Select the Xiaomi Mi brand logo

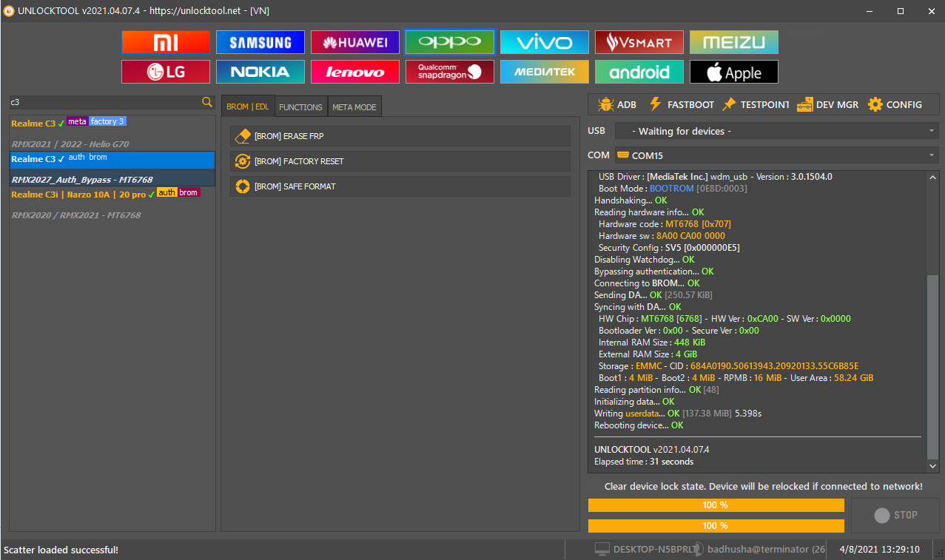point(166,42)
